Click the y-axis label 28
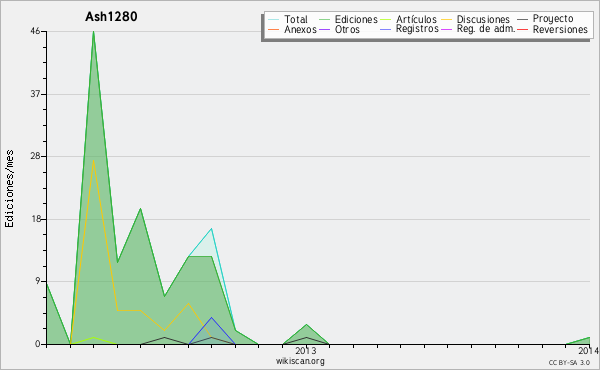This screenshot has height=370, width=600. pyautogui.click(x=35, y=156)
